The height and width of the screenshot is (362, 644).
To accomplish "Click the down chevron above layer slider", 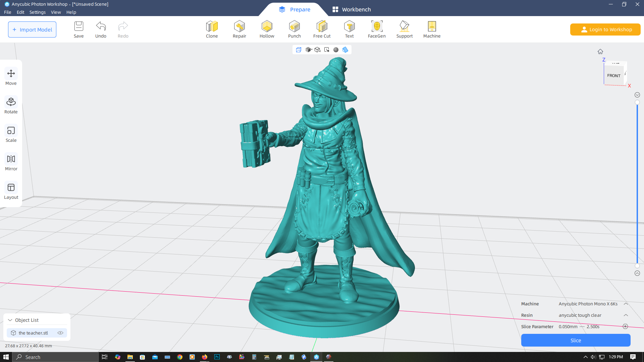I will click(637, 95).
